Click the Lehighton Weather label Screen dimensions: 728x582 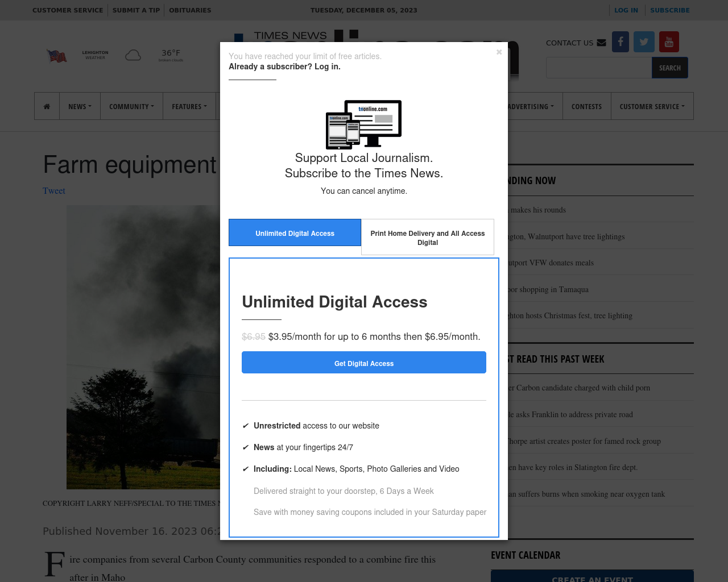coord(95,55)
